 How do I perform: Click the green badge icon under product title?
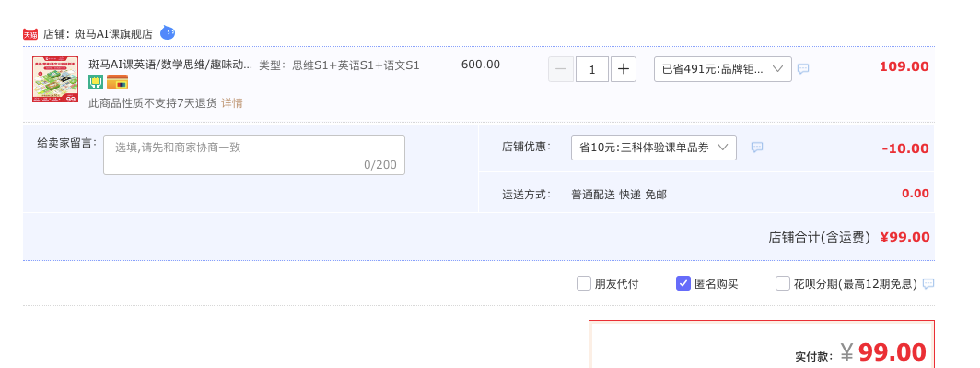click(x=96, y=82)
